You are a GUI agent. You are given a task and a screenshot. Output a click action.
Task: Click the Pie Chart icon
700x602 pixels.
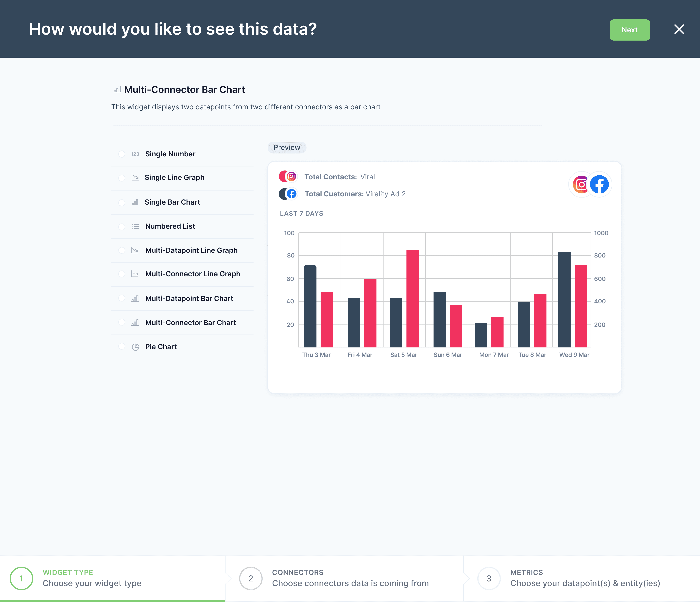point(135,347)
